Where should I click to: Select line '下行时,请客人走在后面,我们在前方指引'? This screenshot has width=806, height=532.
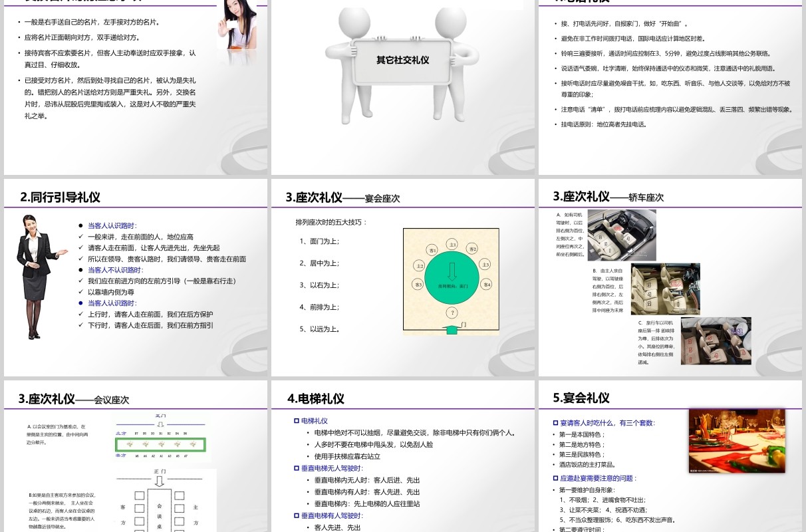click(150, 325)
